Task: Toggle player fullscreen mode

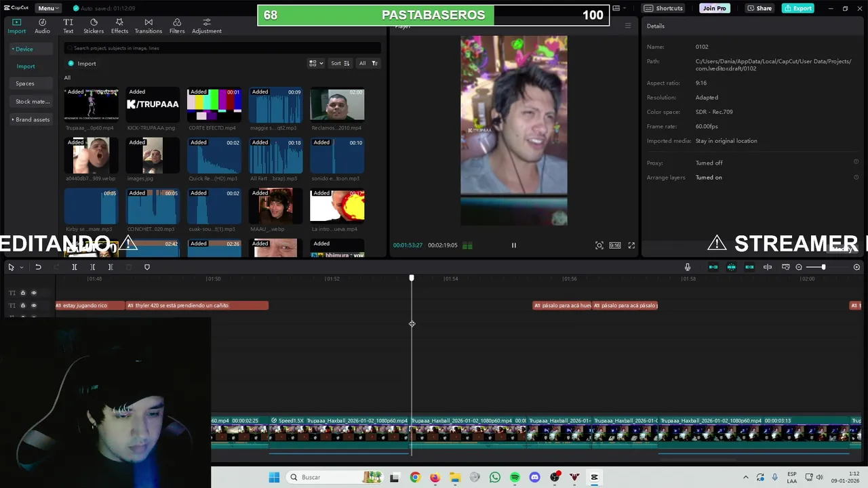Action: click(x=631, y=245)
